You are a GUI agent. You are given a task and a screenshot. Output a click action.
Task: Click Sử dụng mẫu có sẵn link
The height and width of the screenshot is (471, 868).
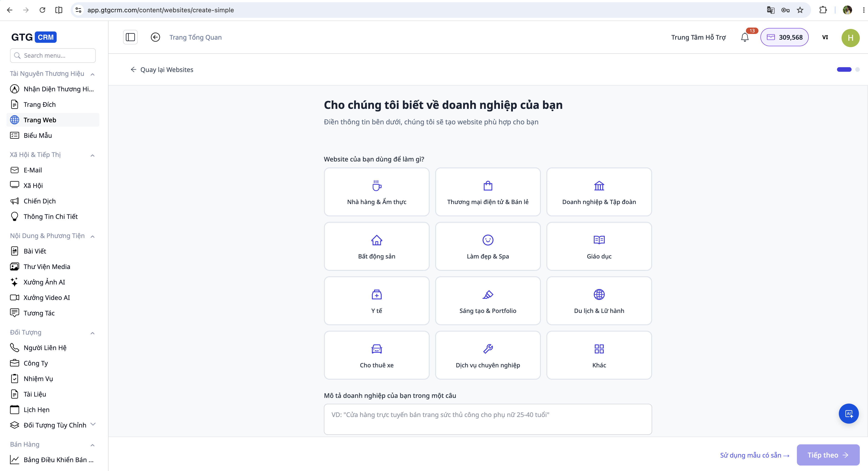click(754, 455)
